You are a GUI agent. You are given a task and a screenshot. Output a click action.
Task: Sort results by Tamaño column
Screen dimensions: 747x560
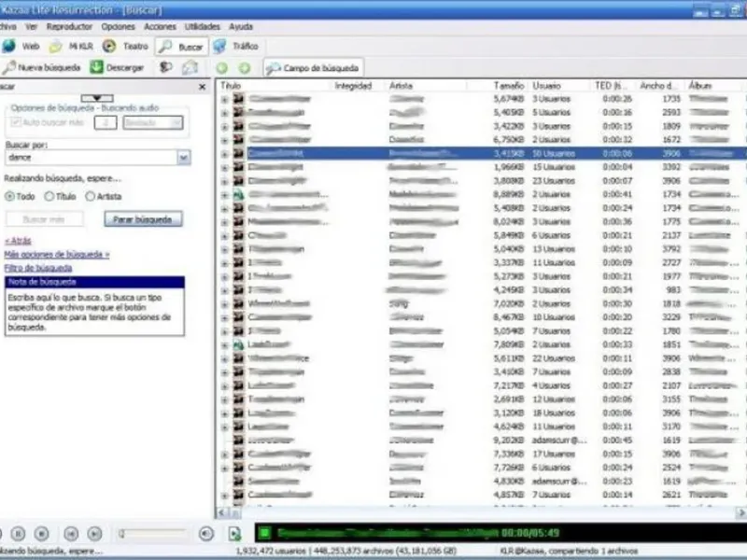point(509,86)
